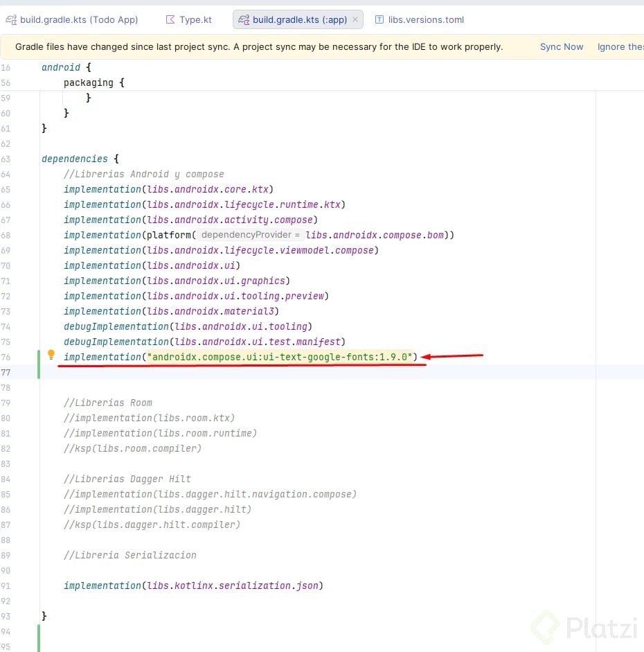Screen dimensions: 644x652
Task: Click the Gradle icon on build.gradle.kts (Todo App) tab
Action: pyautogui.click(x=11, y=19)
